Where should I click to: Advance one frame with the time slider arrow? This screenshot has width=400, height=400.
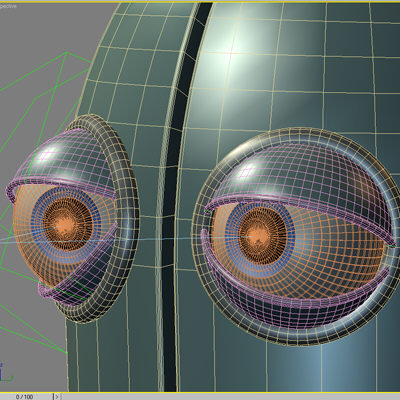tap(57, 397)
